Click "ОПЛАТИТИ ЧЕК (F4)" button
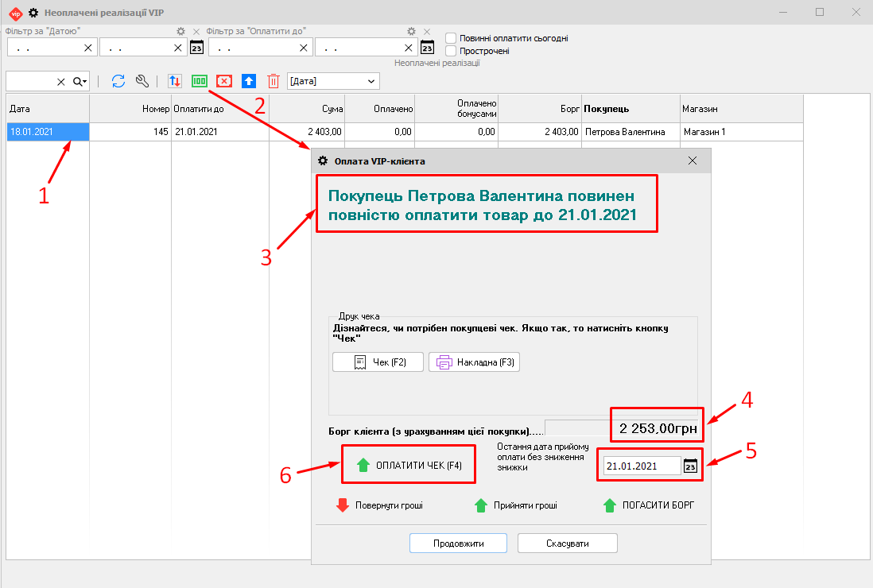 coord(409,465)
